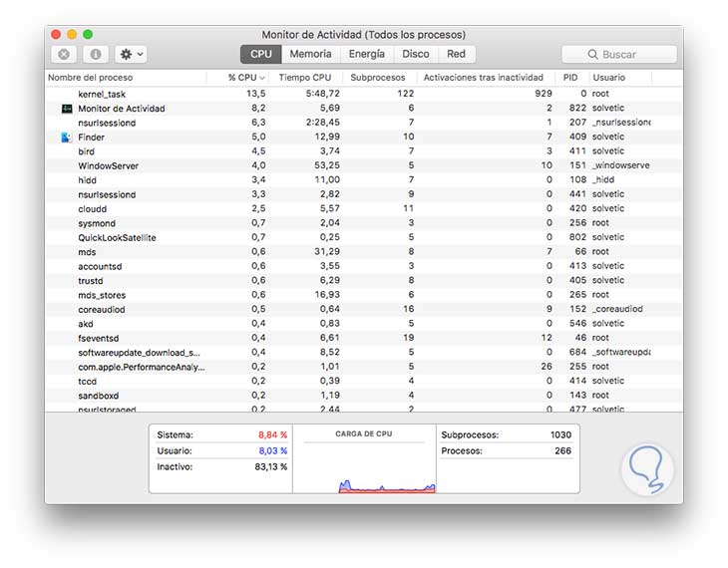This screenshot has height=568, width=728.
Task: Select the bird process row
Action: coord(364,151)
